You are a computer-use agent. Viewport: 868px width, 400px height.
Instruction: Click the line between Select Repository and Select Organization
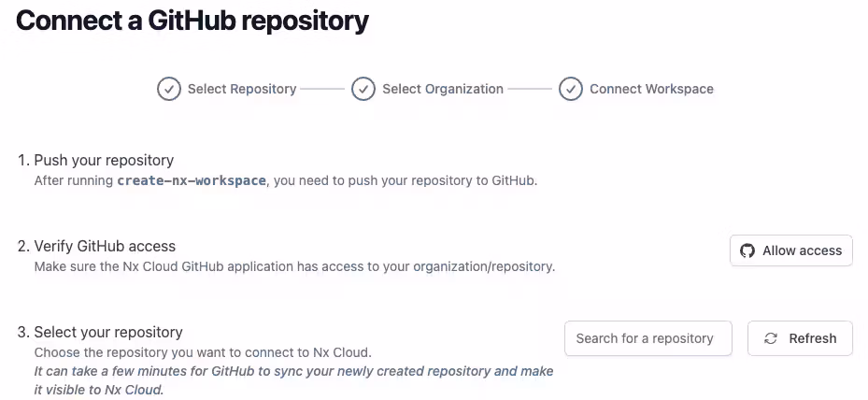point(323,89)
